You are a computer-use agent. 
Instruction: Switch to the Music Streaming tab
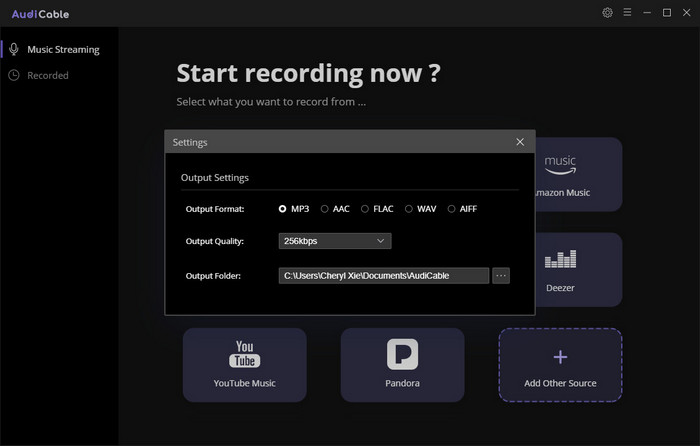coord(63,49)
